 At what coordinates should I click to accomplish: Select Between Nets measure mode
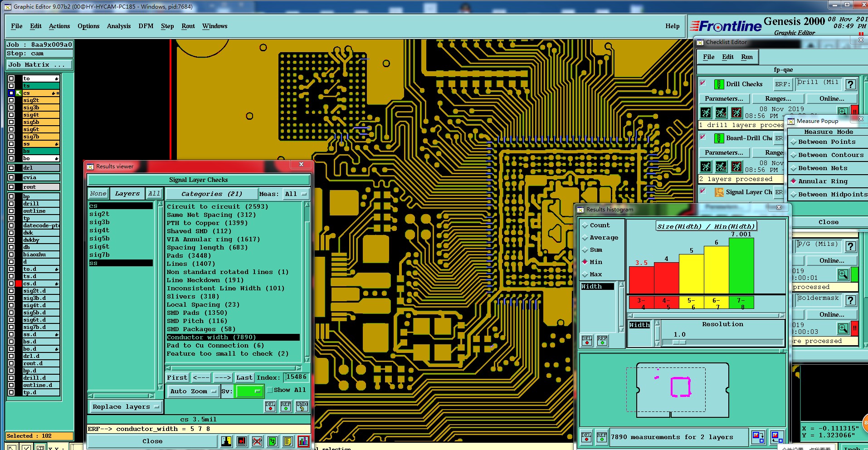pyautogui.click(x=794, y=168)
